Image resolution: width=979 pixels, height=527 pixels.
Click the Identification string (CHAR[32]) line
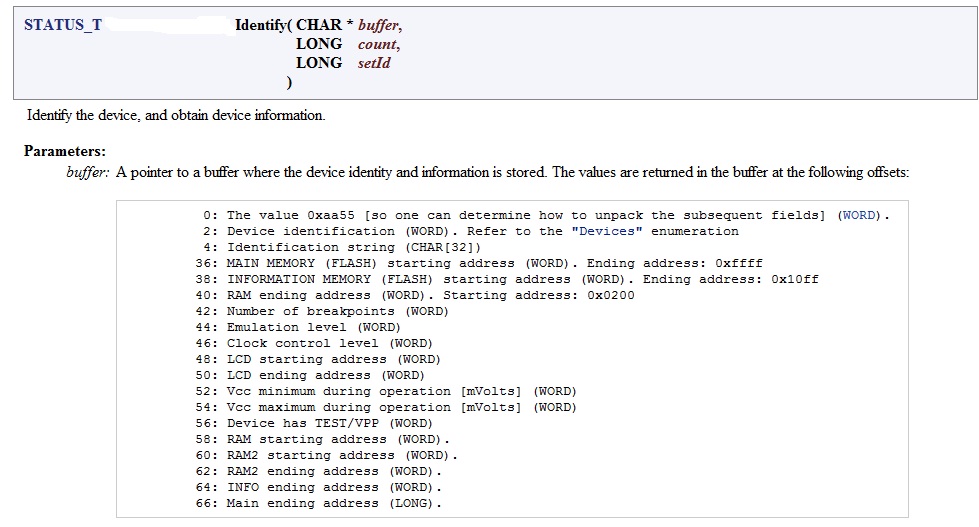pyautogui.click(x=355, y=247)
